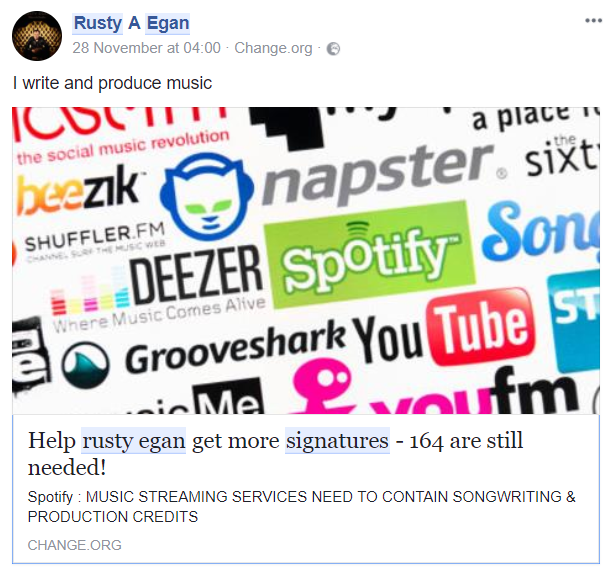Click the post text I write and produce music
This screenshot has width=606, height=575.
point(112,83)
